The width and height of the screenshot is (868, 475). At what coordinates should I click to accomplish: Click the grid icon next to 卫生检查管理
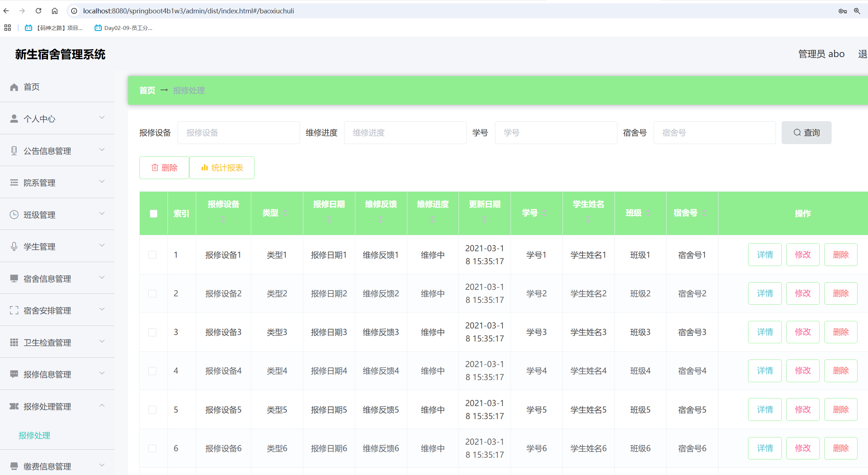[14, 342]
